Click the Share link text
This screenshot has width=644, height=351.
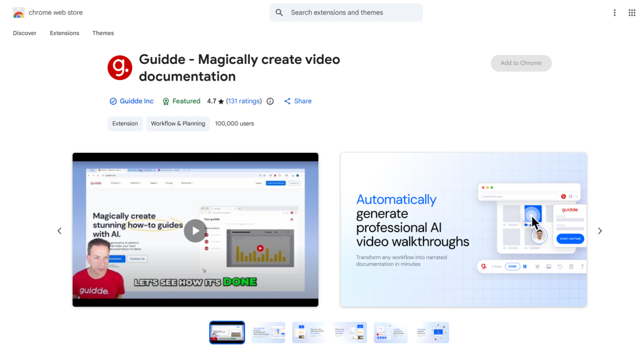[x=303, y=101]
